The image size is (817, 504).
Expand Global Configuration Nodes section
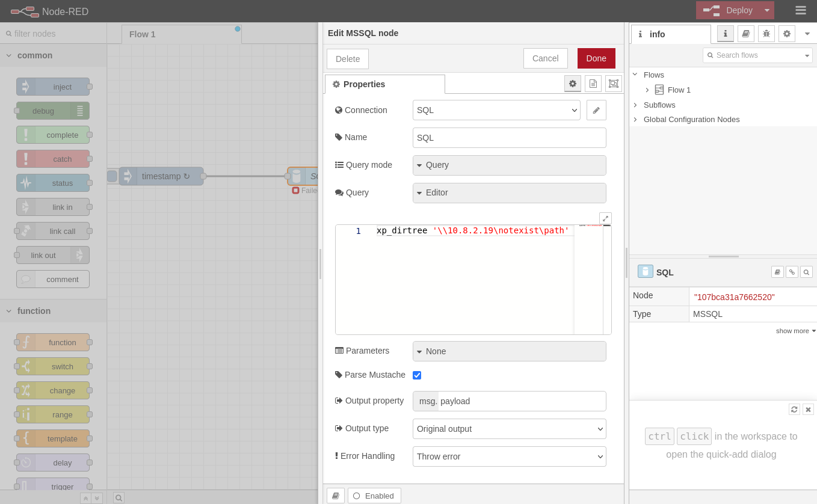click(x=635, y=119)
